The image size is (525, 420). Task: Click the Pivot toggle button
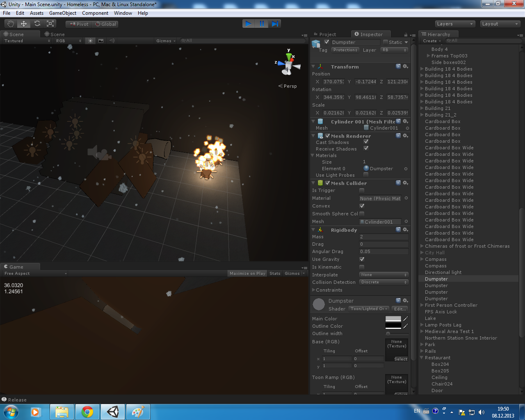[79, 24]
